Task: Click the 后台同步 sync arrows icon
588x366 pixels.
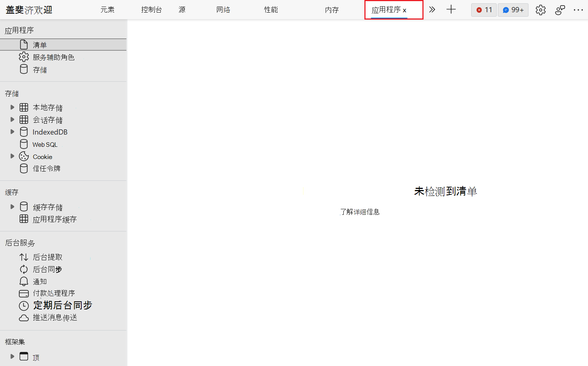Action: [24, 269]
